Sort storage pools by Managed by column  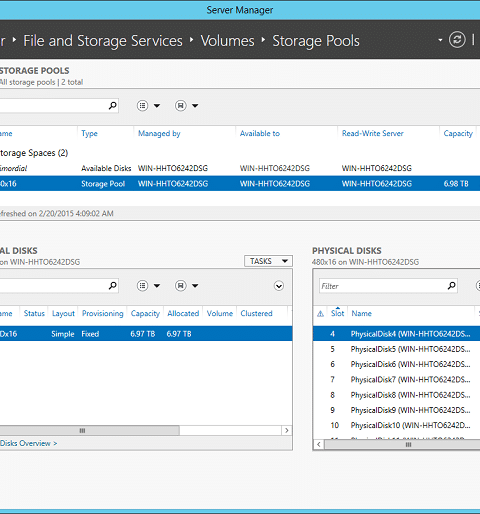coord(159,133)
